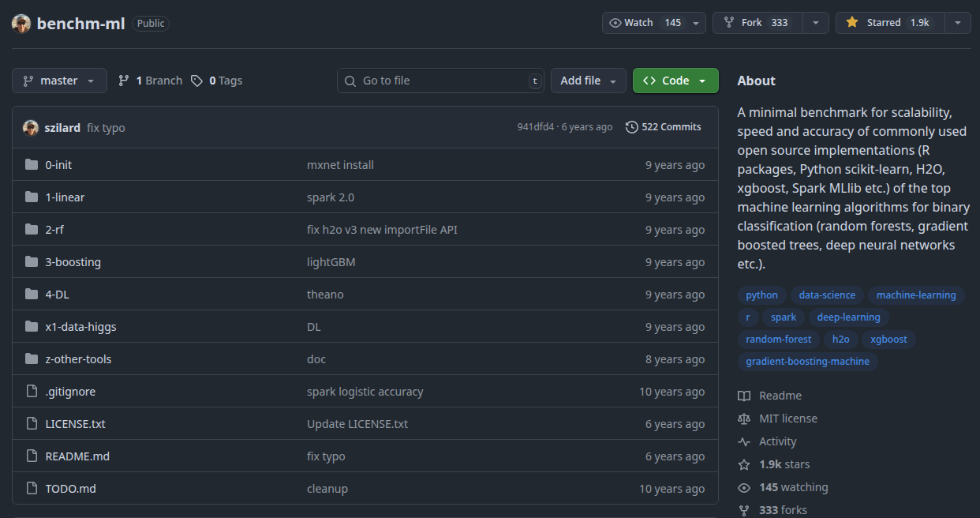View the 522 Commits history
Viewport: 980px width, 518px height.
[x=663, y=127]
